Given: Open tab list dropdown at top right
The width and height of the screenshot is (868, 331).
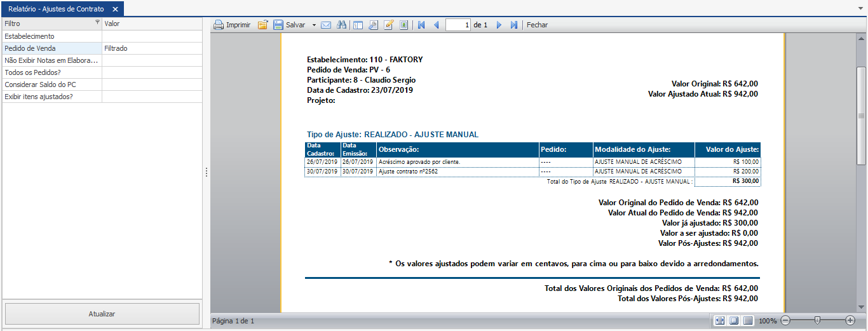Looking at the screenshot, I should (x=860, y=8).
